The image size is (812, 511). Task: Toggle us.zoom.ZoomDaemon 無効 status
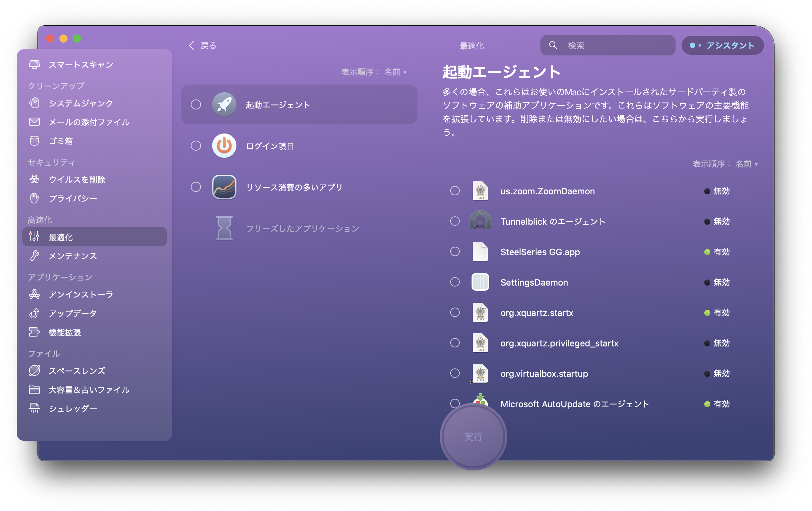point(717,191)
